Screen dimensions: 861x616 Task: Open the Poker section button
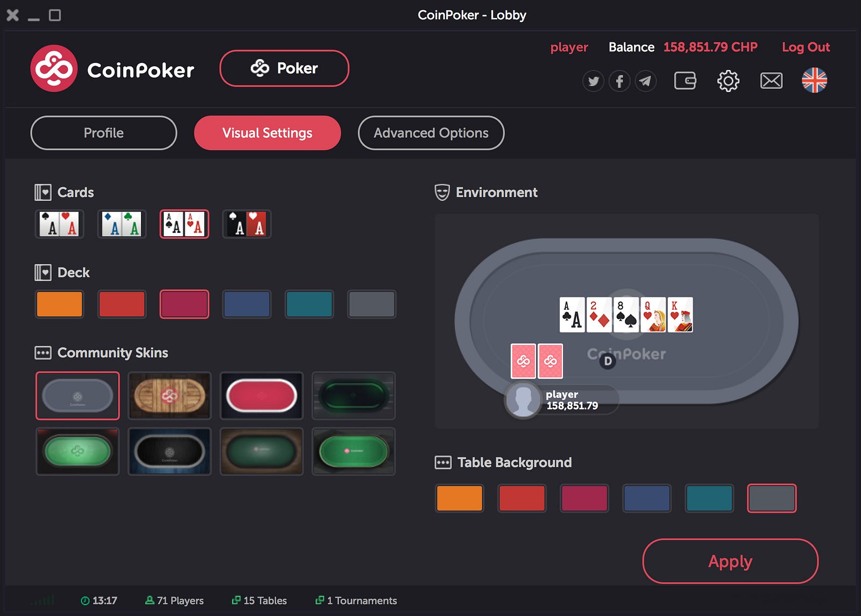[284, 68]
